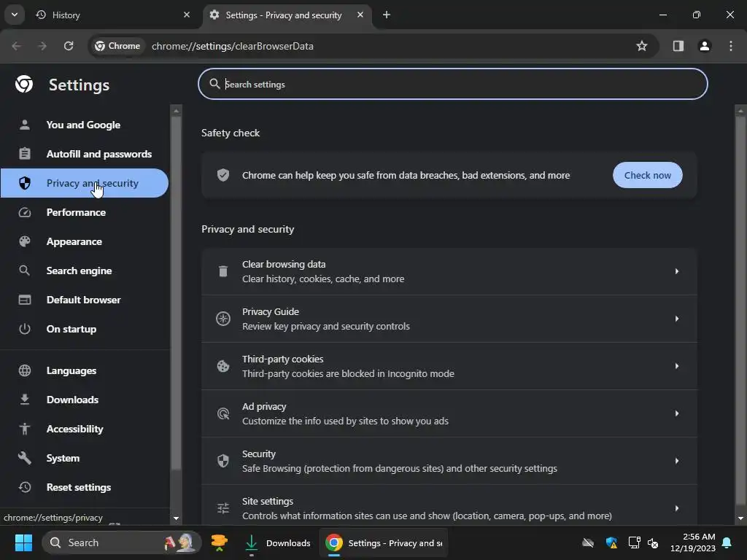This screenshot has width=747, height=560.
Task: Select Privacy and security in sidebar
Action: pyautogui.click(x=84, y=183)
